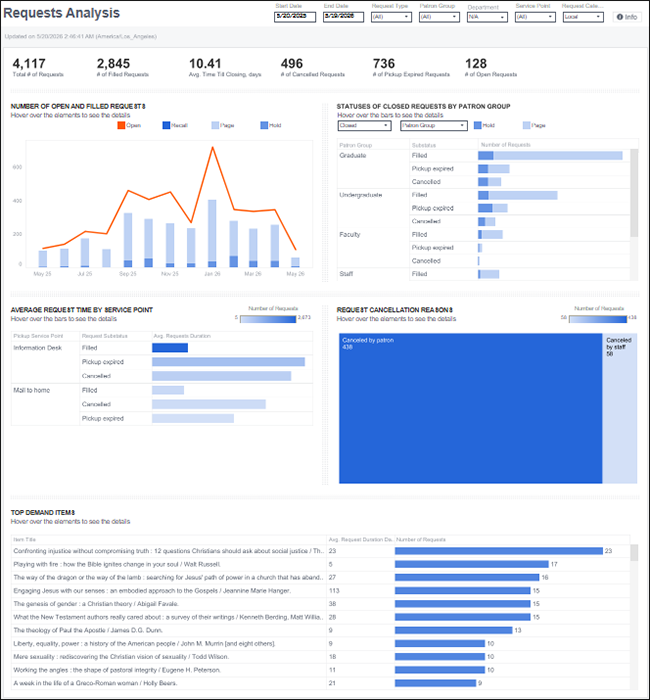Click the Info button
The image size is (650, 700).
click(x=627, y=17)
